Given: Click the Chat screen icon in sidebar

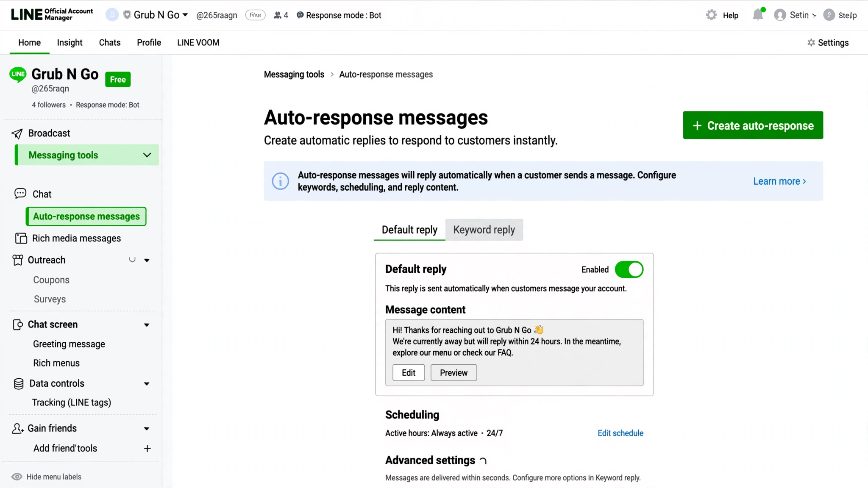Looking at the screenshot, I should click(x=17, y=324).
